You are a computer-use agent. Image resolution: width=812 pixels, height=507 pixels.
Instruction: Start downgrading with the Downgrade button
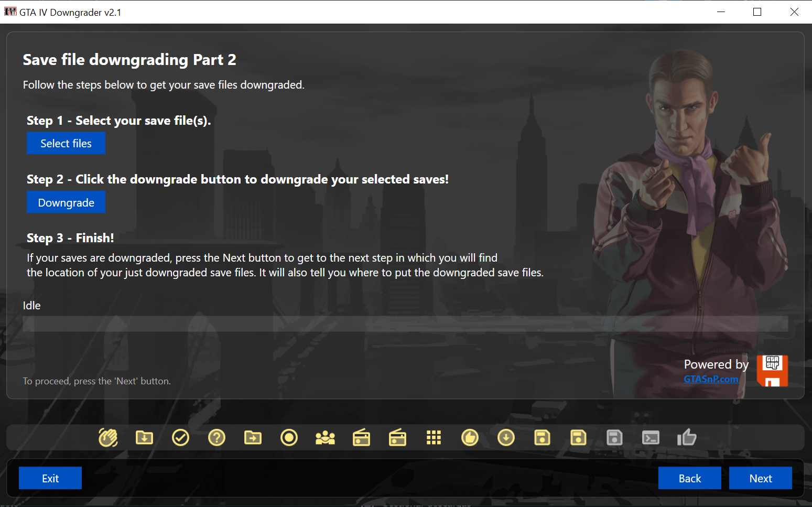66,202
